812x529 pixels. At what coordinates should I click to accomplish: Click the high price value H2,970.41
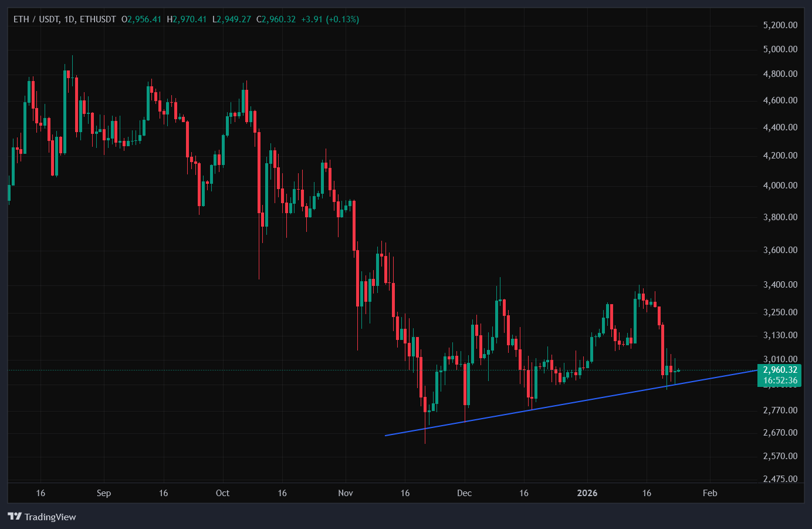click(186, 18)
